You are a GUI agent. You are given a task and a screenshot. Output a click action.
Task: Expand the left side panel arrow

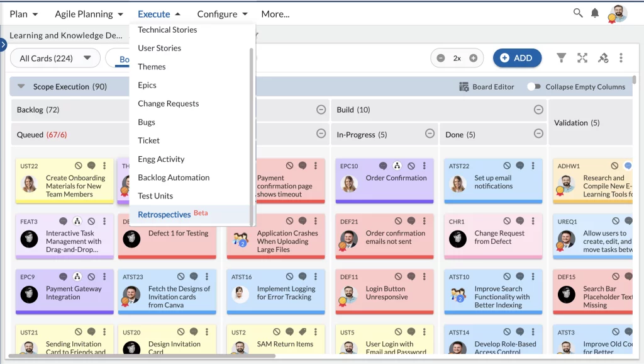click(x=3, y=45)
